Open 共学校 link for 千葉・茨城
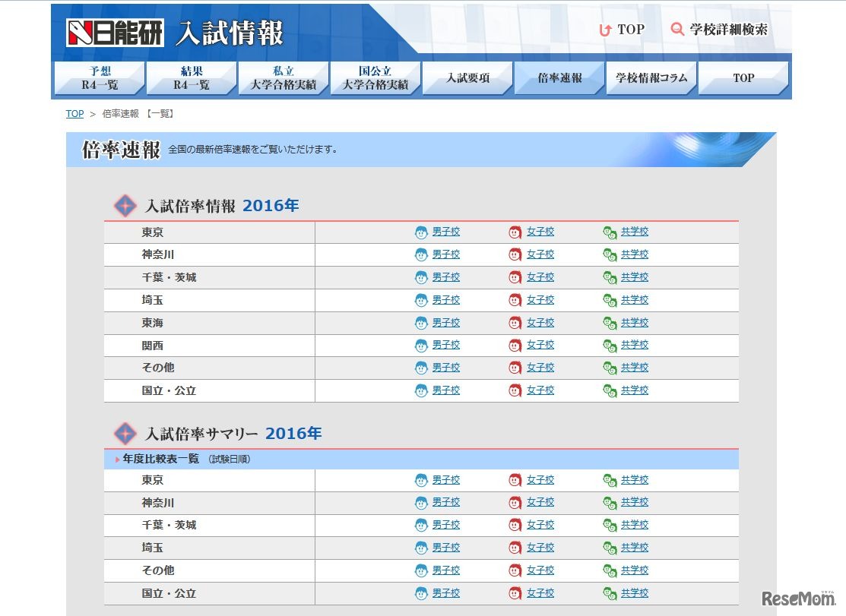 coord(633,277)
